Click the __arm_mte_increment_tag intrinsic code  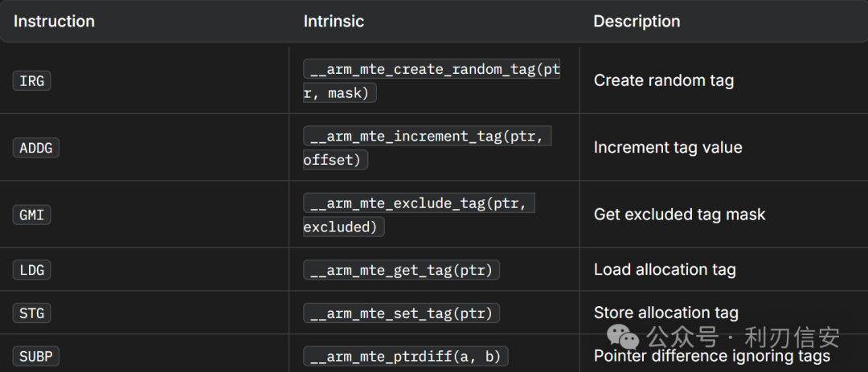pos(428,148)
